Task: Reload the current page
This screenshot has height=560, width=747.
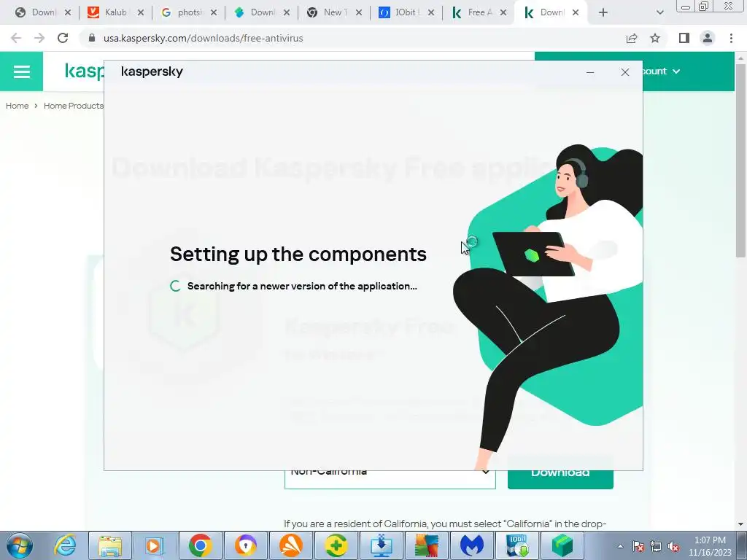Action: (63, 38)
